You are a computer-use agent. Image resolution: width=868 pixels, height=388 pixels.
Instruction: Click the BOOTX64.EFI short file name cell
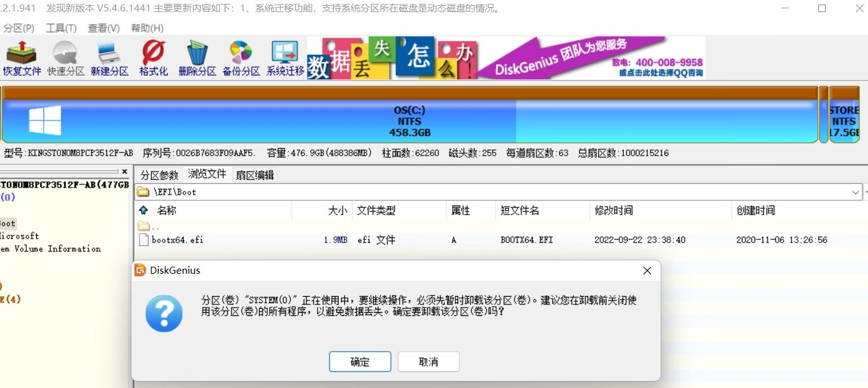click(x=527, y=240)
